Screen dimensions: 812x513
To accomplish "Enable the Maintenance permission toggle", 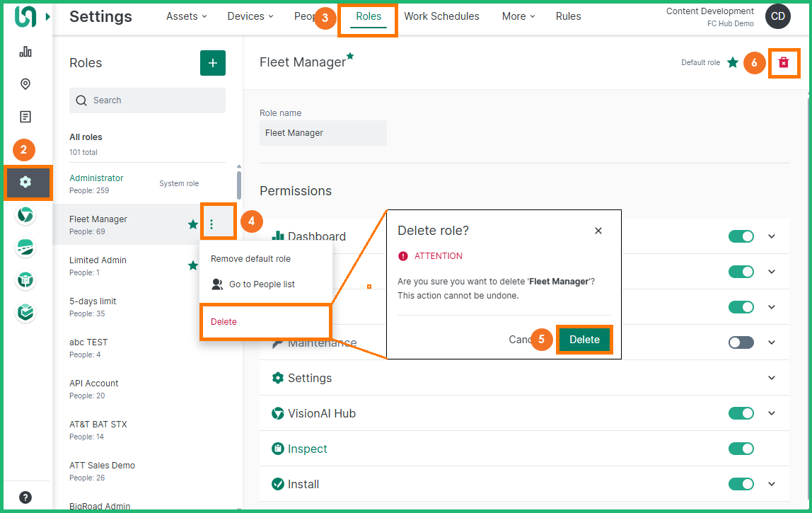I will pyautogui.click(x=741, y=342).
